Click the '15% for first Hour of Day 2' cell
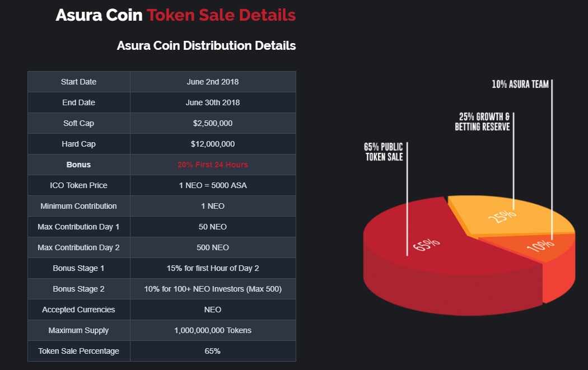 213,268
